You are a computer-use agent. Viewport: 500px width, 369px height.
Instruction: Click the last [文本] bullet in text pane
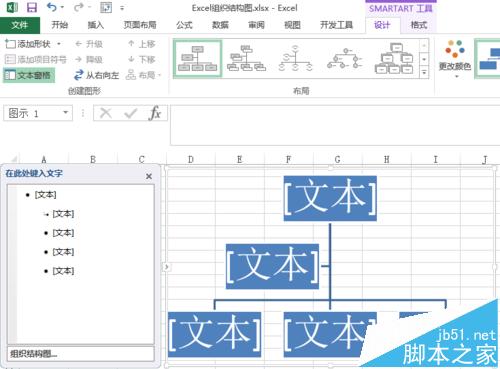(63, 271)
